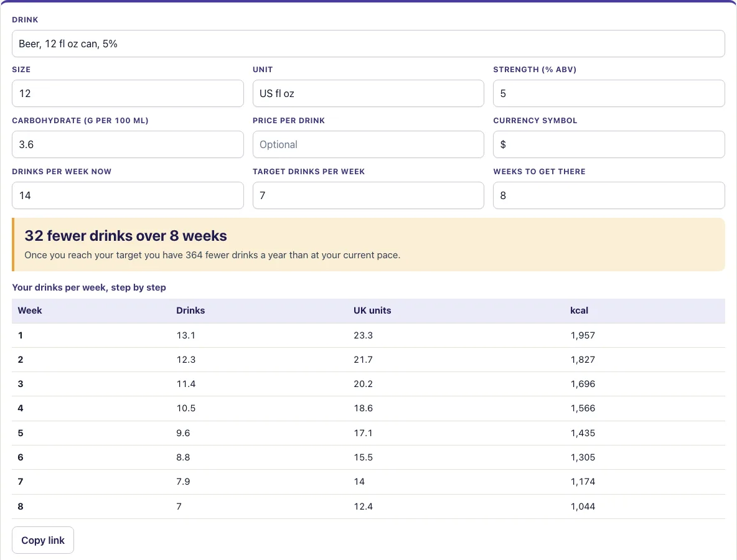
Task: Click the 1,305 kcal cell
Action: (583, 457)
